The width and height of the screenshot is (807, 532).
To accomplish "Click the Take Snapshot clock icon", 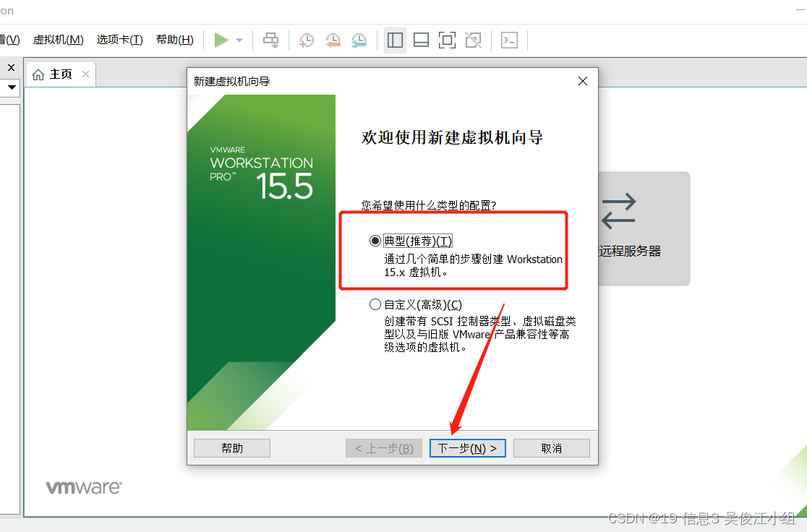I will click(x=307, y=40).
